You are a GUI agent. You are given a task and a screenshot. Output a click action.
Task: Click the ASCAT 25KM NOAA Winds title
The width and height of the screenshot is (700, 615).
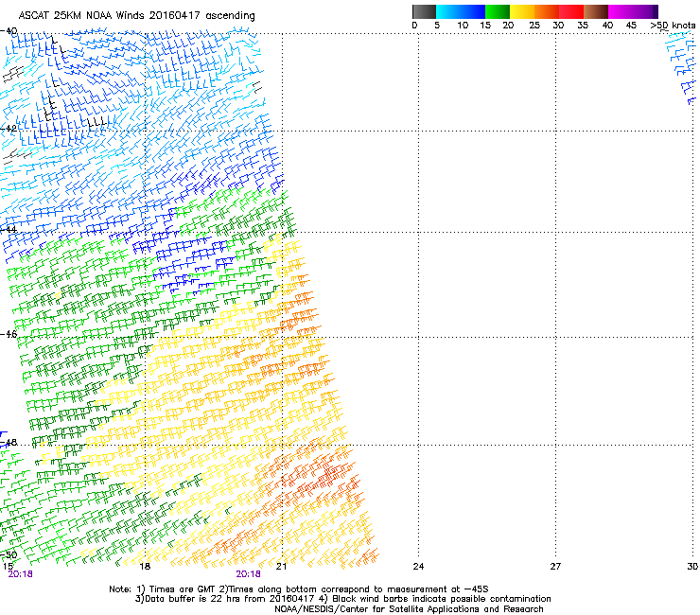coord(136,16)
